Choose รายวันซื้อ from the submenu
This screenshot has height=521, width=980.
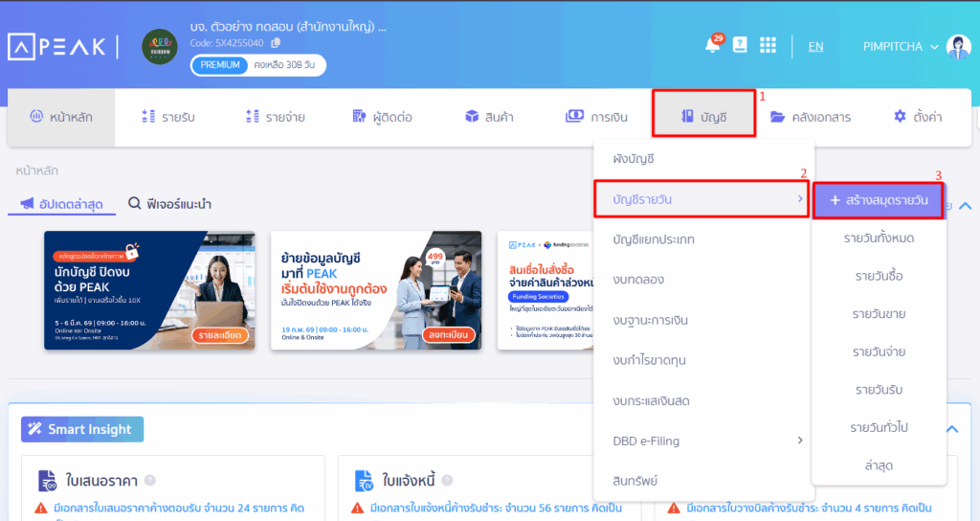pos(879,276)
